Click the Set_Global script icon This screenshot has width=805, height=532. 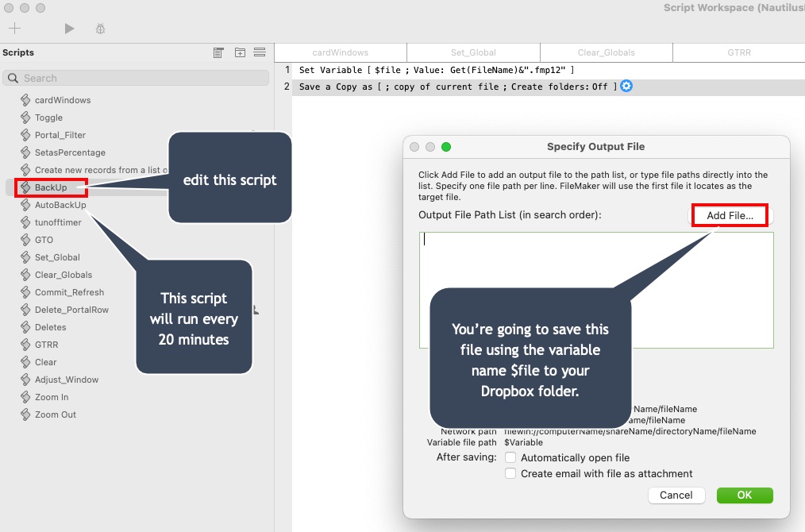pyautogui.click(x=25, y=257)
